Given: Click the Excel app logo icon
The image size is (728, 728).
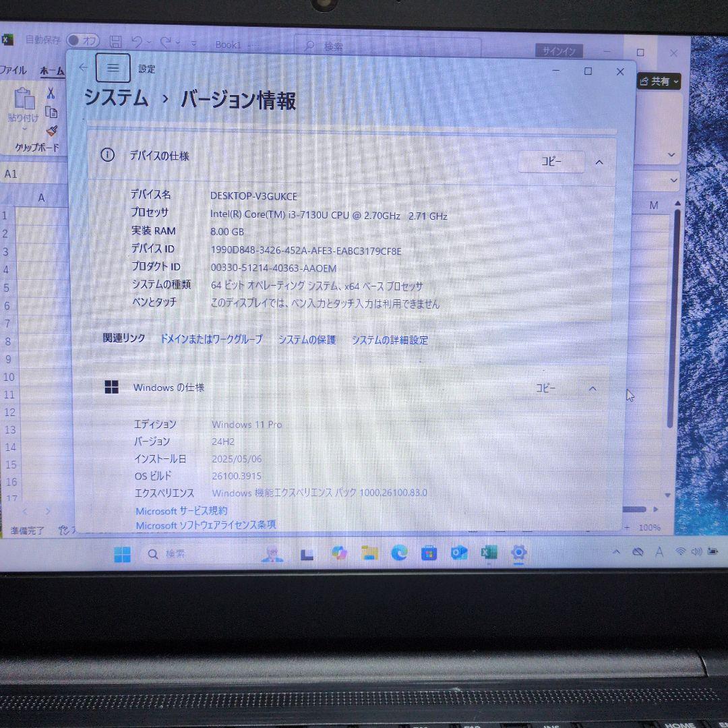Looking at the screenshot, I should point(7,40).
